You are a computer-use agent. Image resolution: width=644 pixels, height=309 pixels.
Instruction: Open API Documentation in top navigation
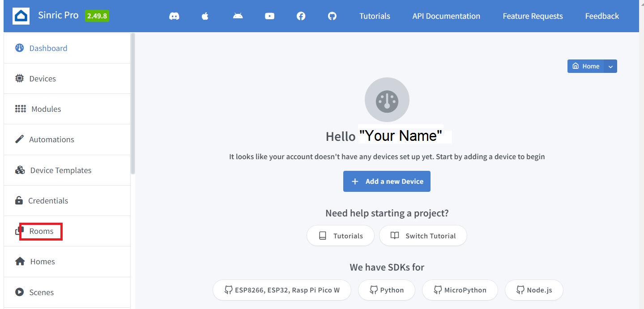[446, 16]
